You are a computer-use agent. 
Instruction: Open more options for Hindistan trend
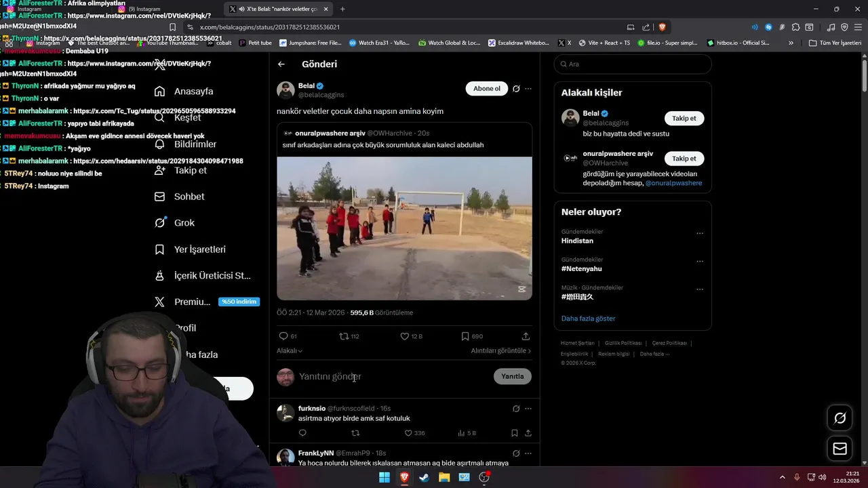tap(700, 233)
